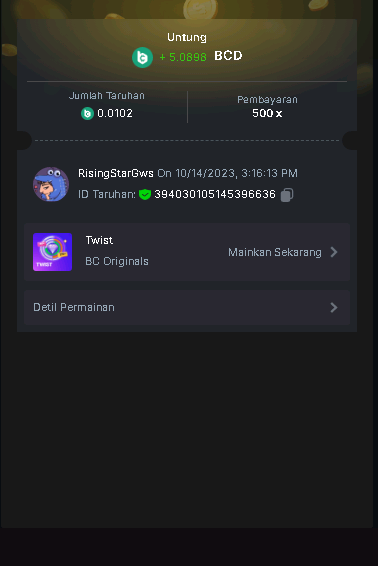378x566 pixels.
Task: Click the Twist game thumbnail
Action: point(52,252)
